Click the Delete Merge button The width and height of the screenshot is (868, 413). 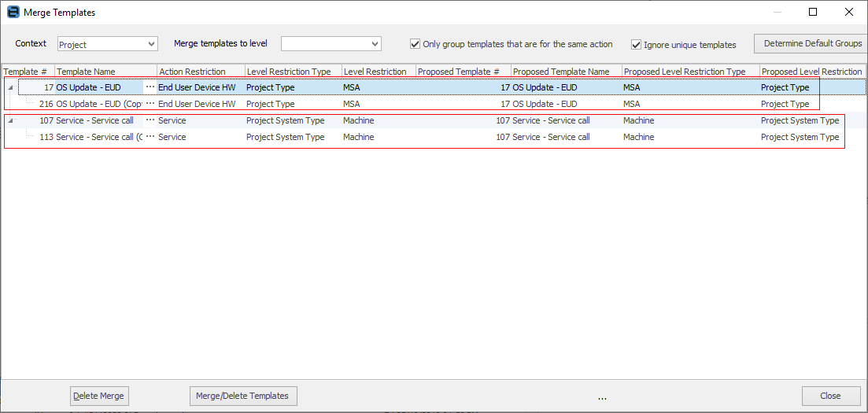[98, 396]
